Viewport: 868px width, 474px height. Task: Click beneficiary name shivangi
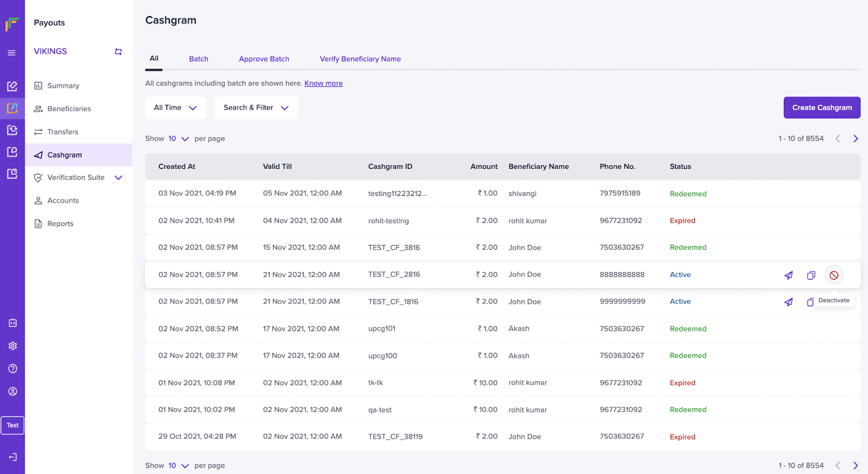pos(522,194)
